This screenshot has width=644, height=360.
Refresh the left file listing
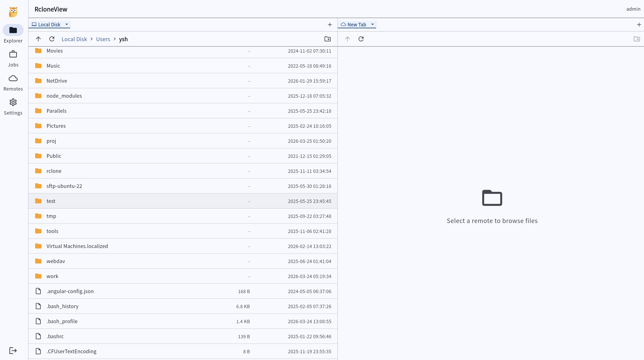click(x=52, y=39)
